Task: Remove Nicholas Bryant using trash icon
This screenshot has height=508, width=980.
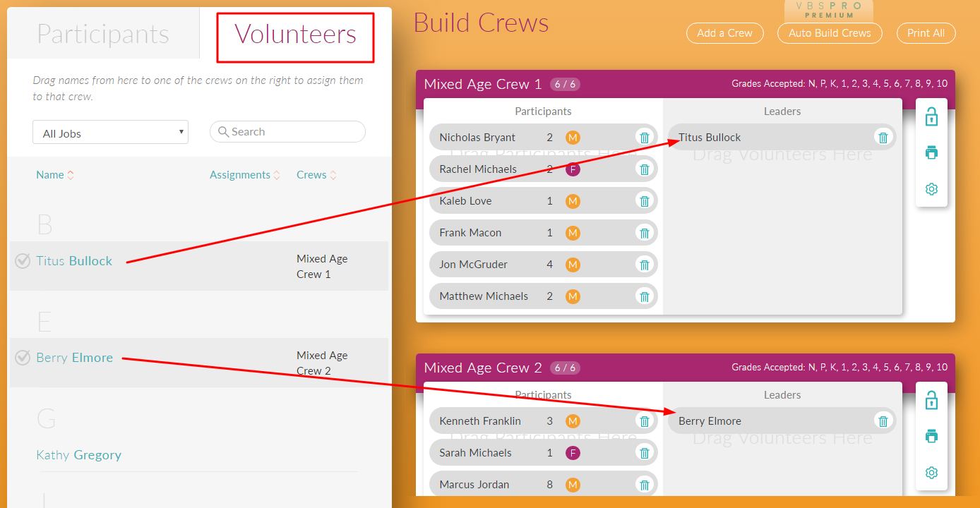Action: coord(644,138)
